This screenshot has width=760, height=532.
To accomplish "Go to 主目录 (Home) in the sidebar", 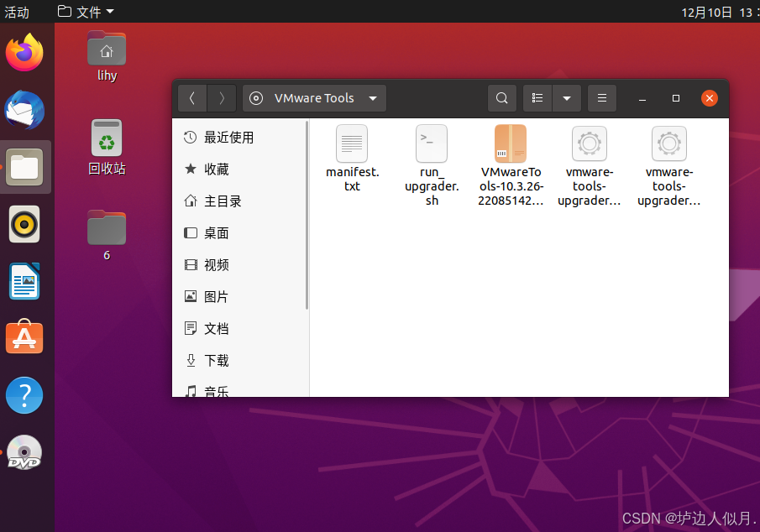I will 240,201.
